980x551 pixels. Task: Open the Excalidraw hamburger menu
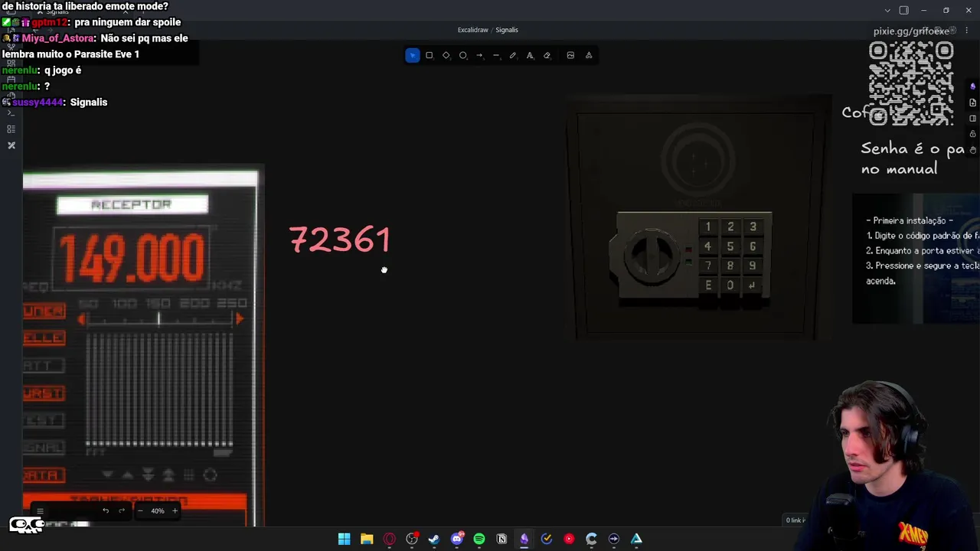click(x=40, y=510)
